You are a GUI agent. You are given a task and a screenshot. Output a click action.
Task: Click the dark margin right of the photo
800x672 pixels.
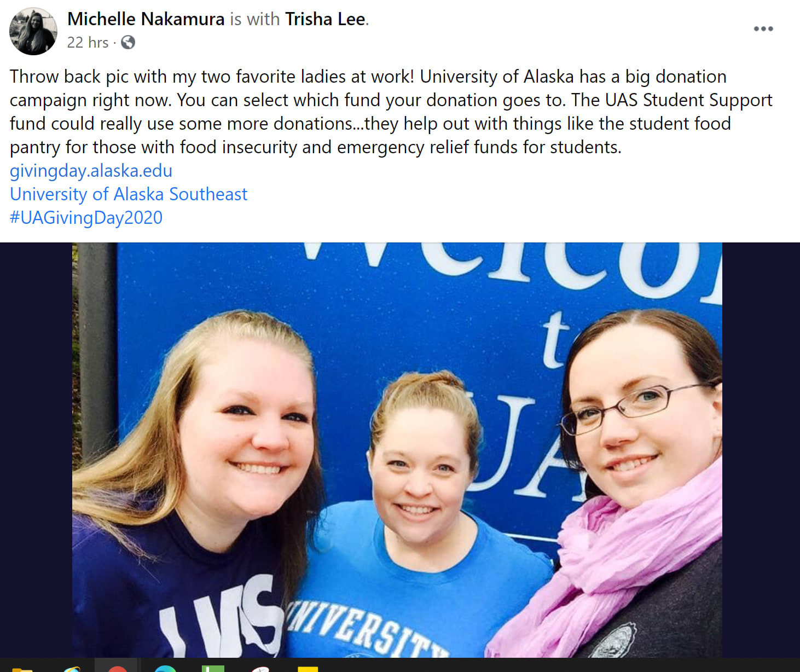pyautogui.click(x=761, y=450)
